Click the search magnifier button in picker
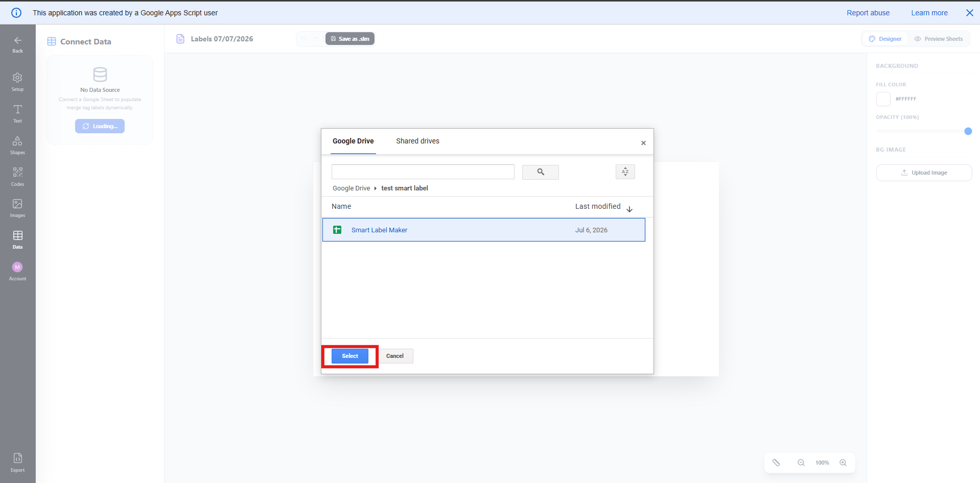The height and width of the screenshot is (483, 980). [x=541, y=172]
